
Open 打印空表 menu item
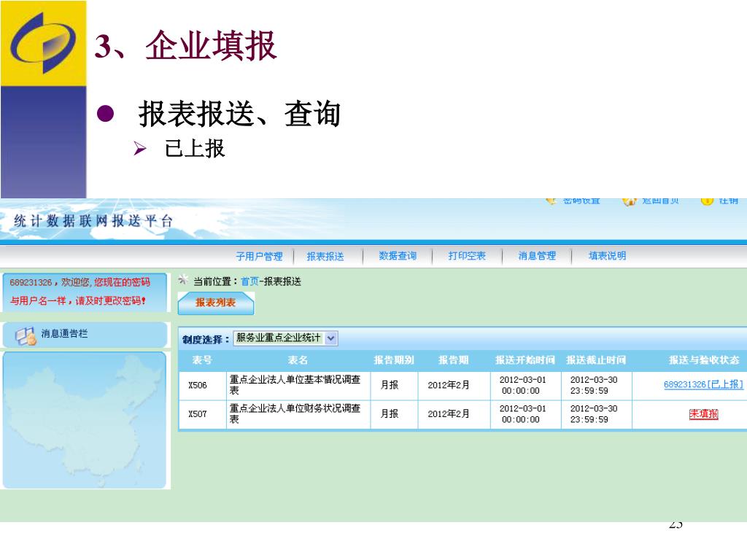point(467,256)
